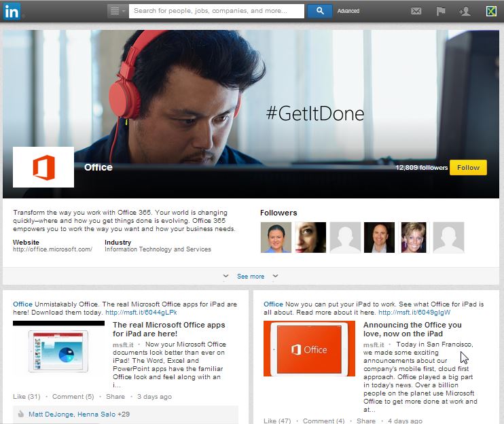Screen dimensions: 504x424
Task: Click Information Technology and Services industry text
Action: click(x=158, y=249)
